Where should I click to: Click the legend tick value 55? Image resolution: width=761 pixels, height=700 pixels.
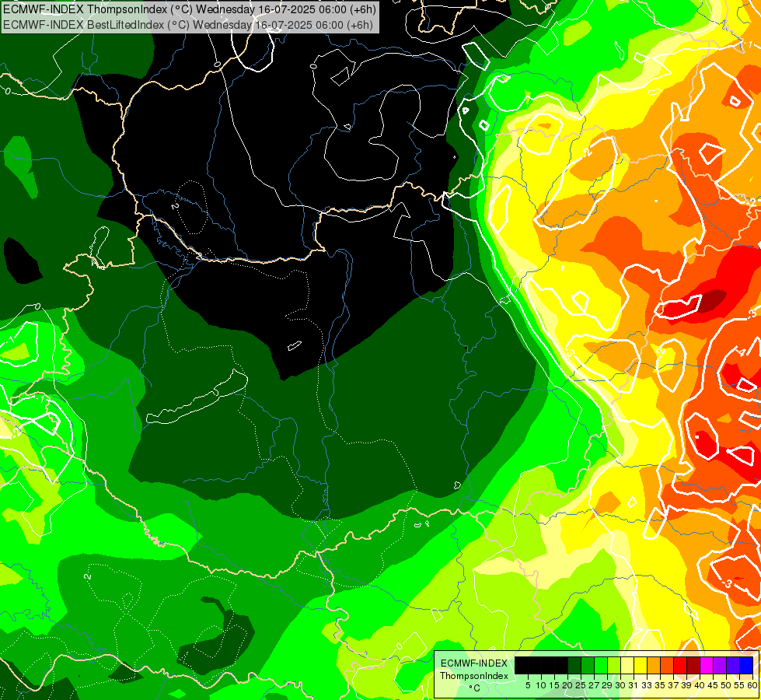tap(740, 685)
